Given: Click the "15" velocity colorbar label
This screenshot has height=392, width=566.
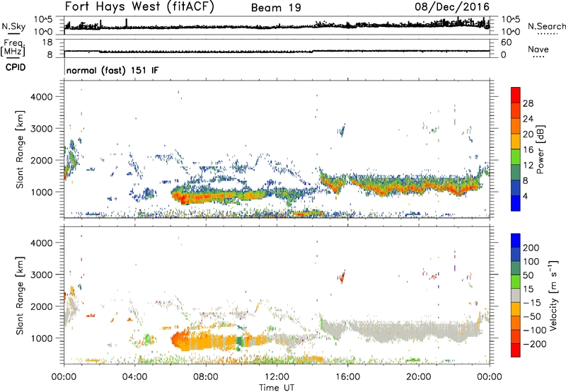Looking at the screenshot, I should 528,289.
